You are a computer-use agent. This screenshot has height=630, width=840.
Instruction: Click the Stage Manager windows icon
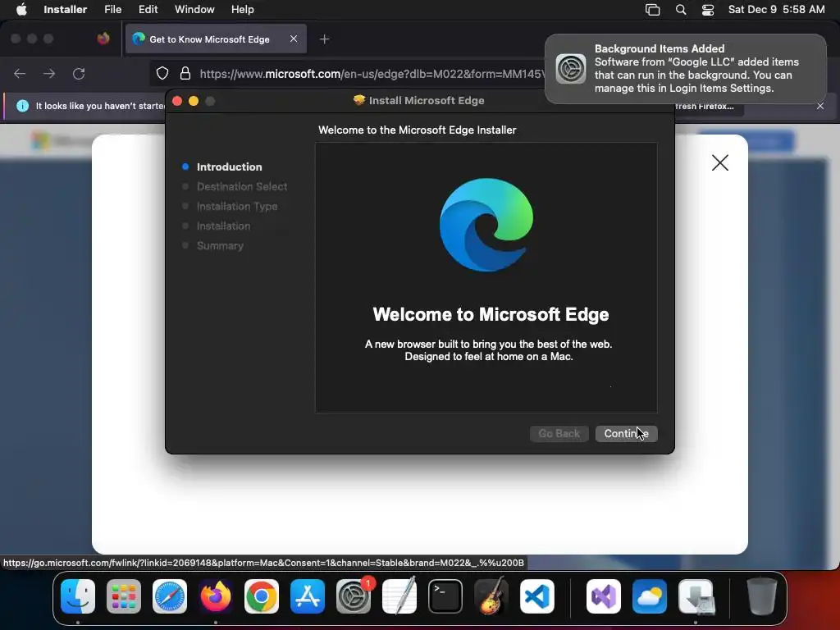(652, 10)
